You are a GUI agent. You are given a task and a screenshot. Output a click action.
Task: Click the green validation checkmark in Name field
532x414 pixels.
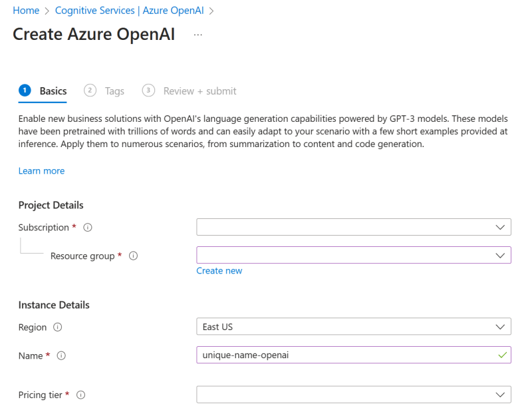tap(503, 355)
